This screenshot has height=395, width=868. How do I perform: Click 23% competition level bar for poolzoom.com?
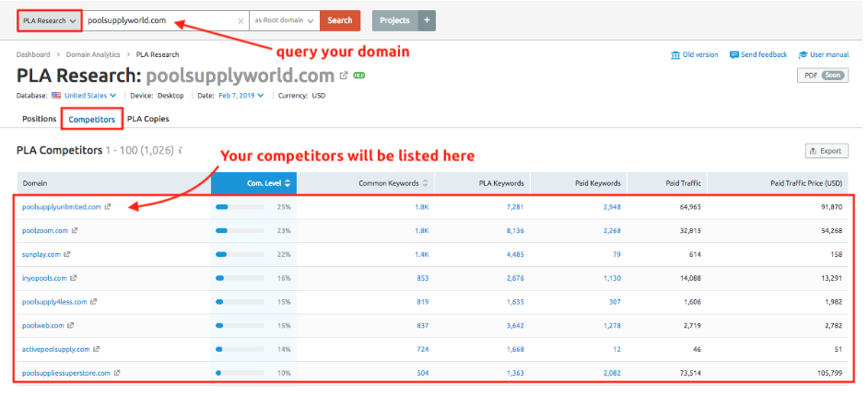pyautogui.click(x=240, y=231)
